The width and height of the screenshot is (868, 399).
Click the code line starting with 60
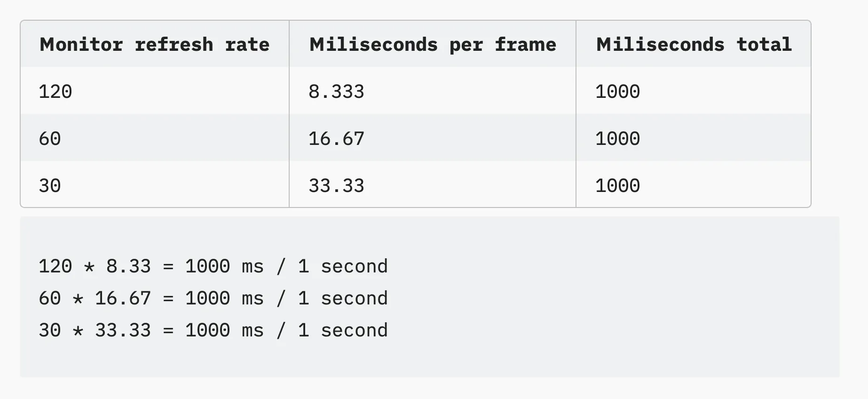coord(213,298)
